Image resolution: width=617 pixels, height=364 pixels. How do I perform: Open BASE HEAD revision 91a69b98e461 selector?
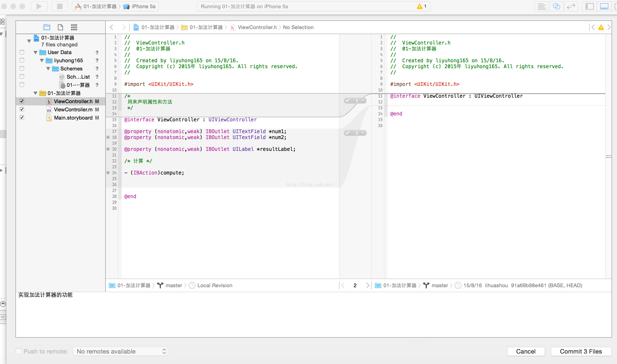[518, 285]
